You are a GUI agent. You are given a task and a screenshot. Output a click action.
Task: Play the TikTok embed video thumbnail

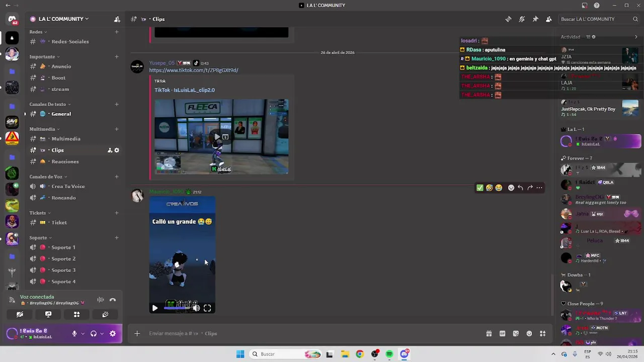click(x=217, y=137)
